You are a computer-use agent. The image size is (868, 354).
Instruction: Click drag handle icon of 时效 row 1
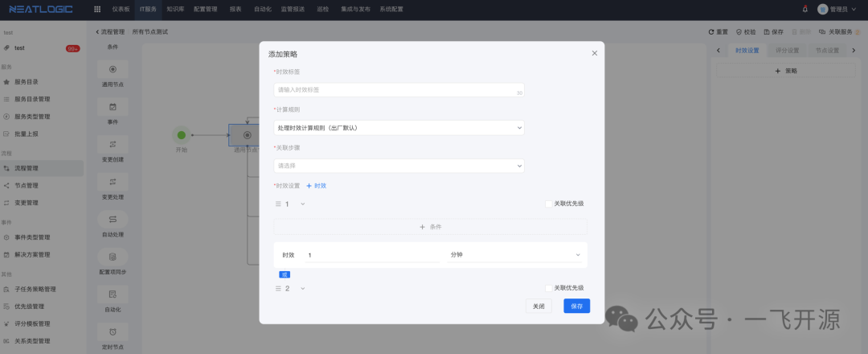click(278, 204)
